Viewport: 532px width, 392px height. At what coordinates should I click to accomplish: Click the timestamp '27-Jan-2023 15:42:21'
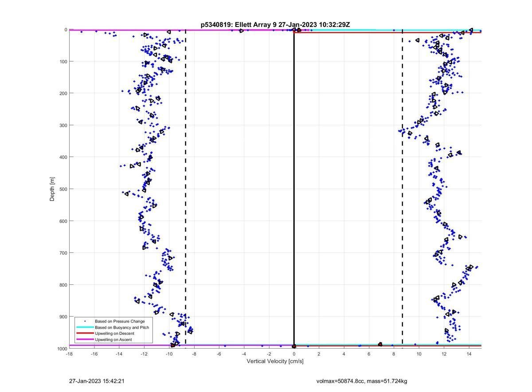coord(97,381)
